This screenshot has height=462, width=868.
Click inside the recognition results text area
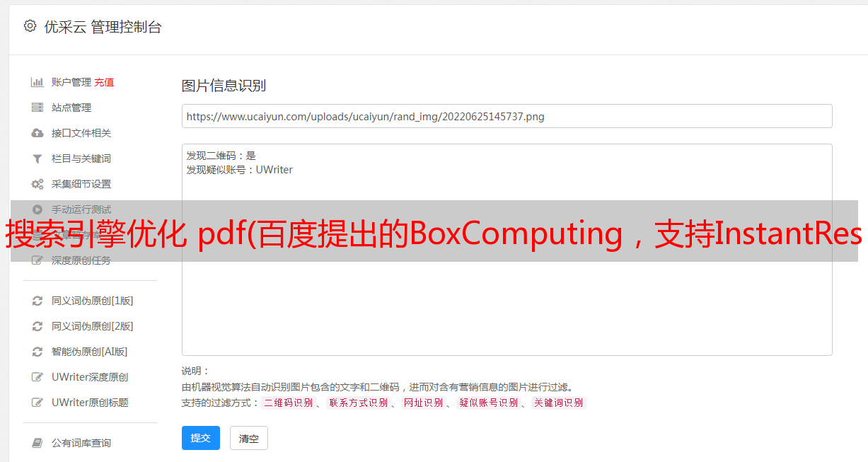507,250
